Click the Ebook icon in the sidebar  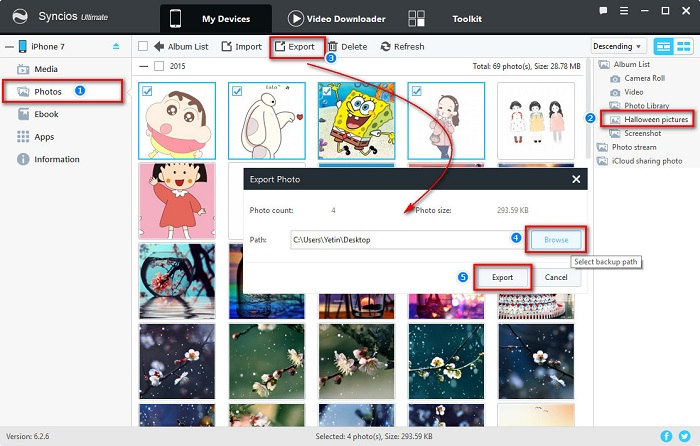click(x=23, y=114)
